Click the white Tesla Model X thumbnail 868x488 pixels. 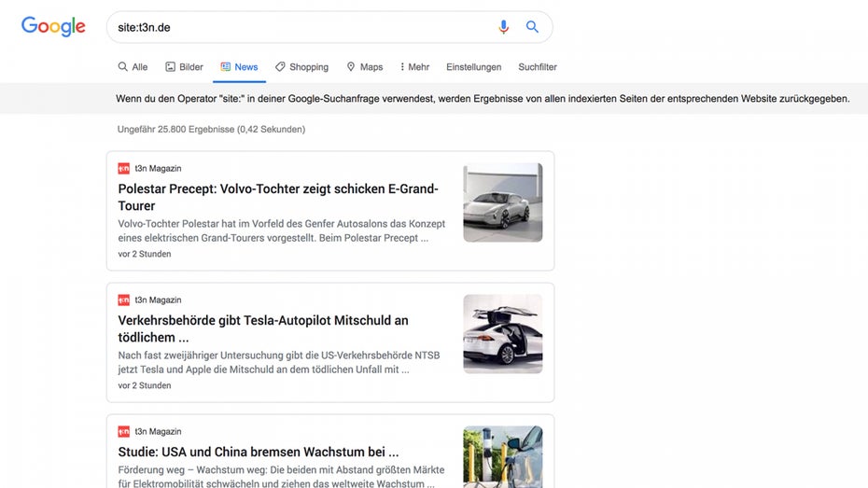(x=503, y=334)
